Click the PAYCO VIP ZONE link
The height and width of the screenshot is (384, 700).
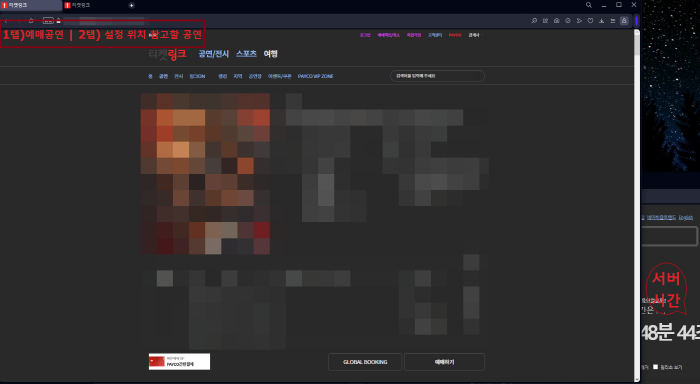(316, 76)
